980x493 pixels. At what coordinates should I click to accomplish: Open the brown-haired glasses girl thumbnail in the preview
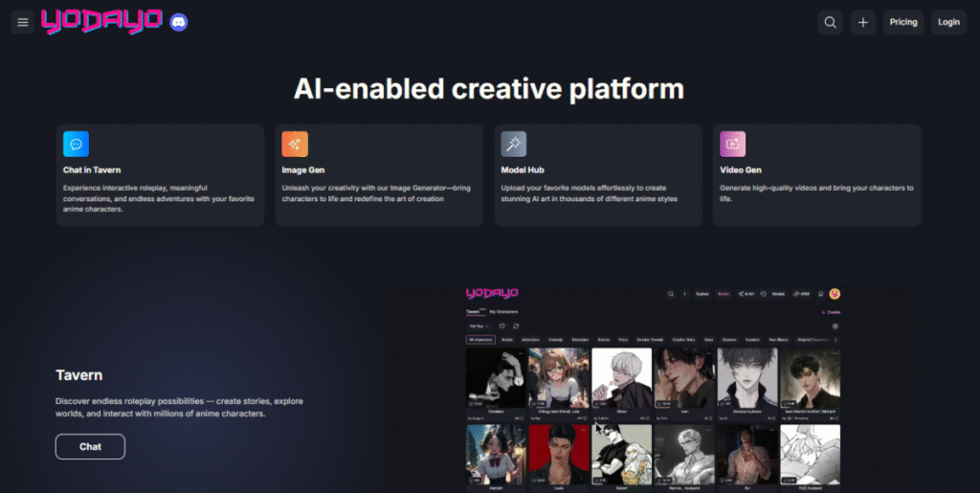559,378
